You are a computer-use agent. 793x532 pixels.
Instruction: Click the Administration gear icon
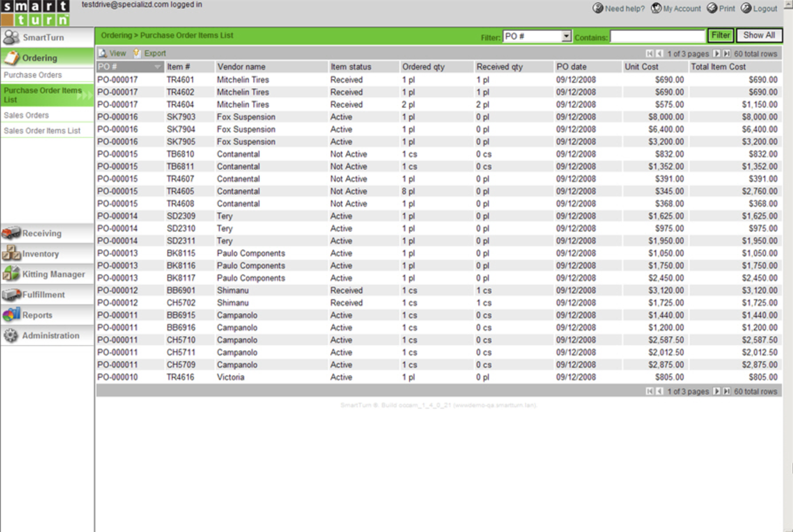coord(11,335)
